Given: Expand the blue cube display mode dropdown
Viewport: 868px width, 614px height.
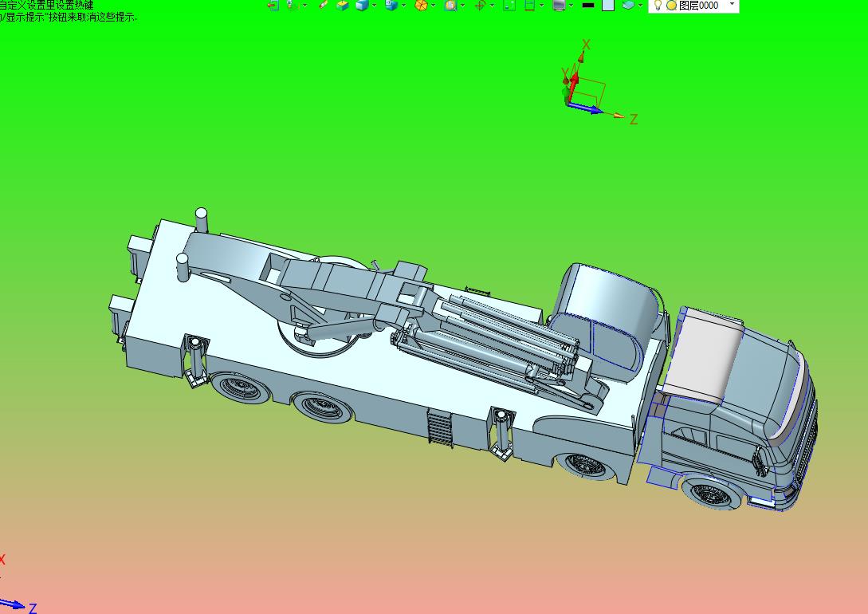Looking at the screenshot, I should 375,6.
